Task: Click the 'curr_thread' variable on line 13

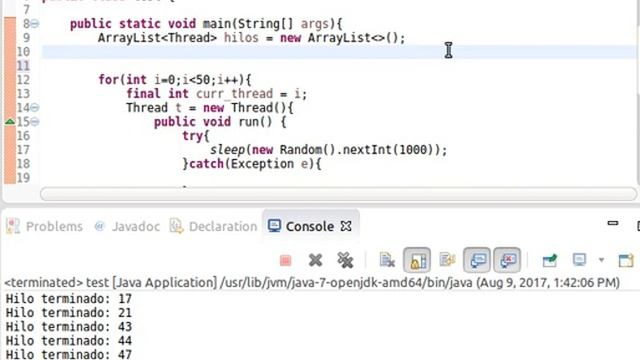Action: pyautogui.click(x=234, y=94)
